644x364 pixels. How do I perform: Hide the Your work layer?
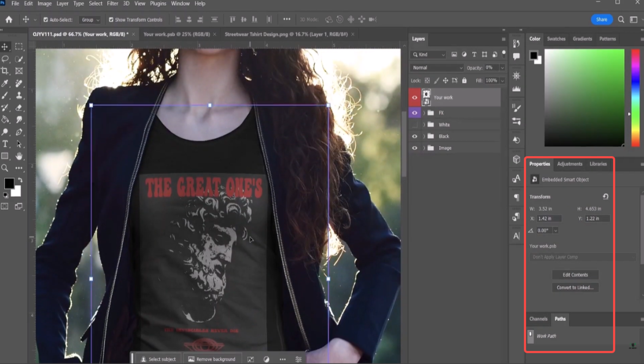point(415,98)
